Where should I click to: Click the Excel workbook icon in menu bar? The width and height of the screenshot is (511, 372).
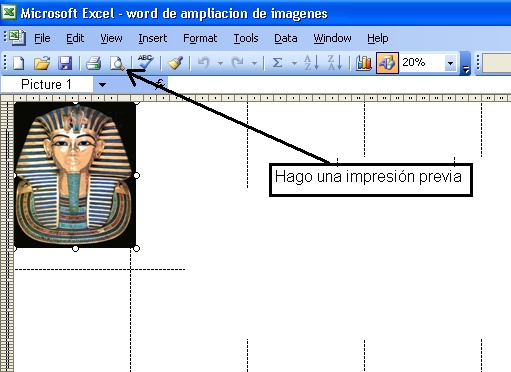17,37
